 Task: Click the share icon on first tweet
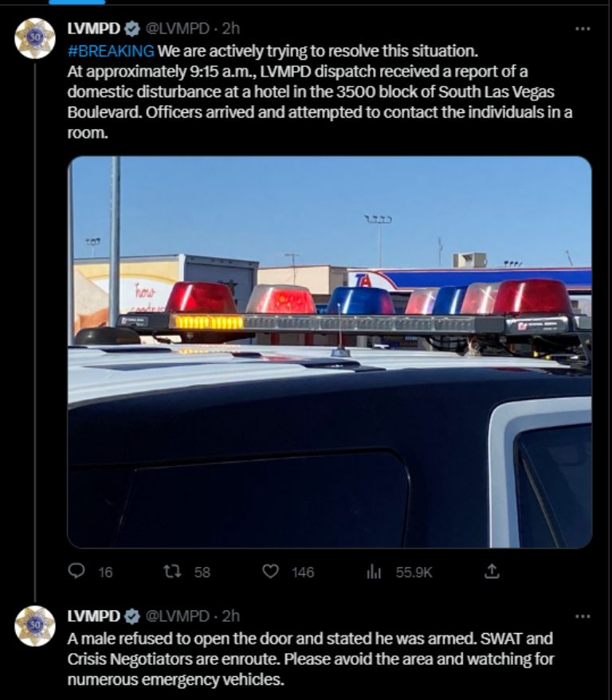click(x=492, y=571)
